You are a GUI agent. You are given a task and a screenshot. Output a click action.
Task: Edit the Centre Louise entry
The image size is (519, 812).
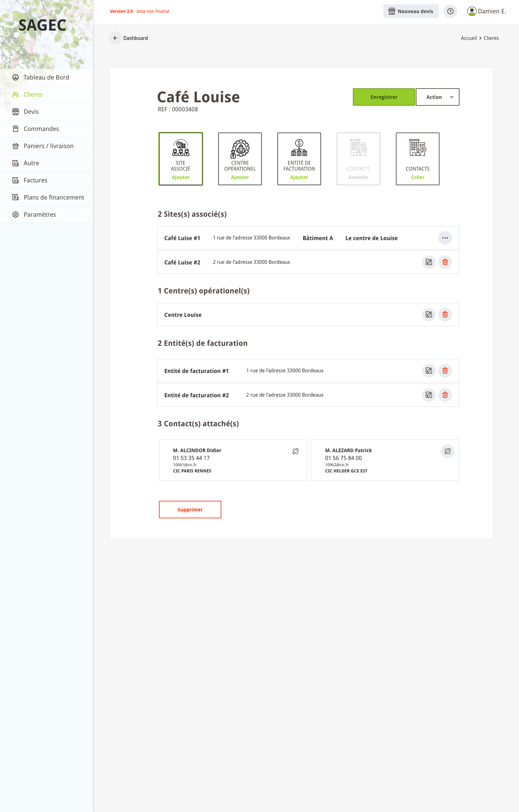click(x=428, y=315)
